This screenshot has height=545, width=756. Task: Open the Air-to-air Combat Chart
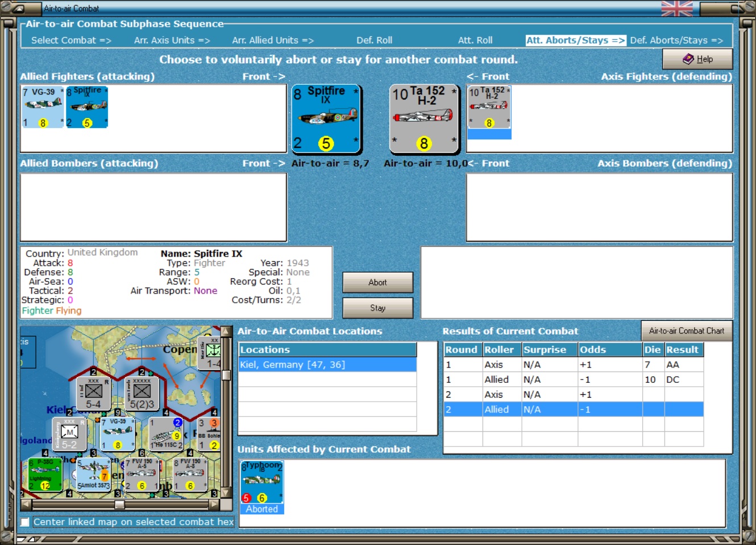tap(687, 331)
